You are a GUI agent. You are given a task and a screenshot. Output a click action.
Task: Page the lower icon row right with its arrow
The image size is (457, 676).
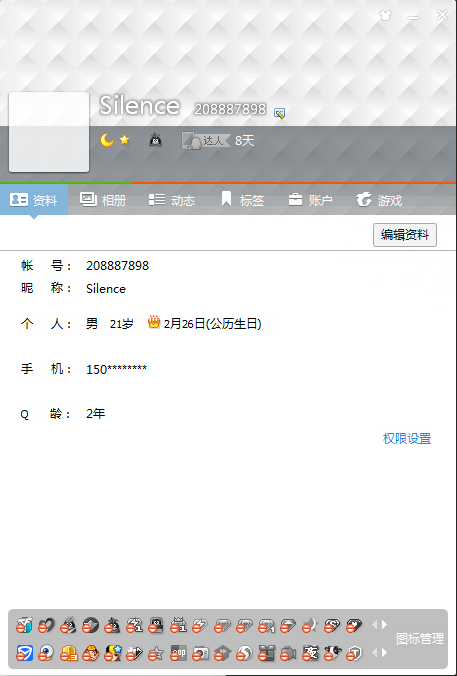tap(384, 653)
